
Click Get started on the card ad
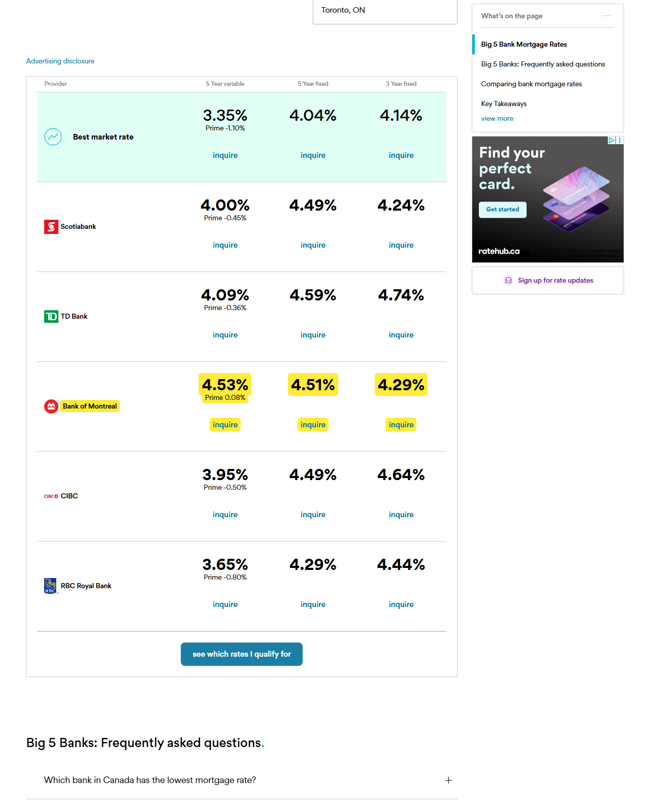503,210
